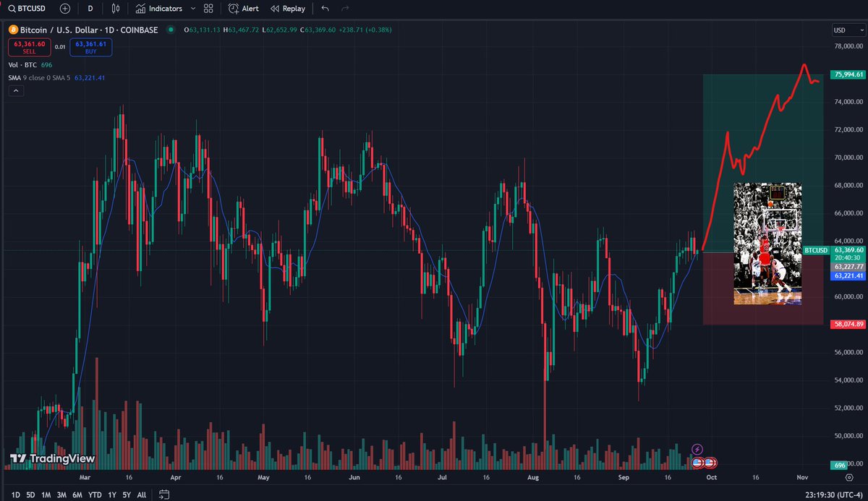
Task: Create a new Alert
Action: tap(243, 9)
